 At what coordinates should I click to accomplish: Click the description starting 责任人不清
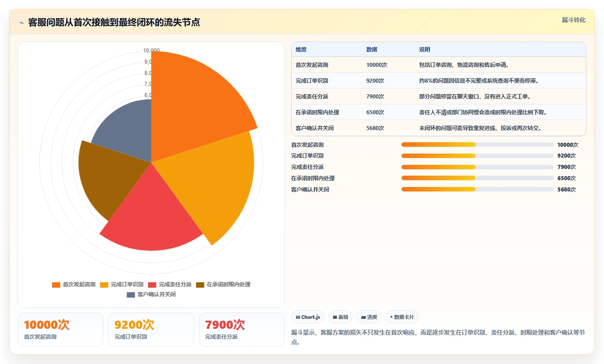pos(483,112)
